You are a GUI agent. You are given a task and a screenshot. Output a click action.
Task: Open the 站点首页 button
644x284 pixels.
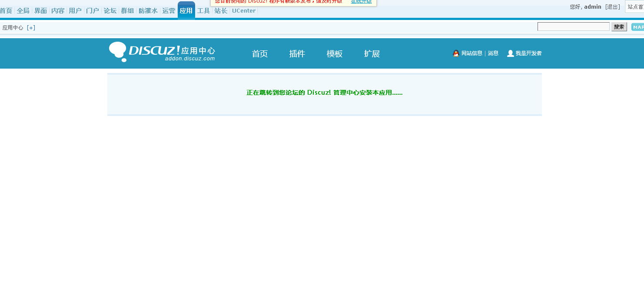635,7
